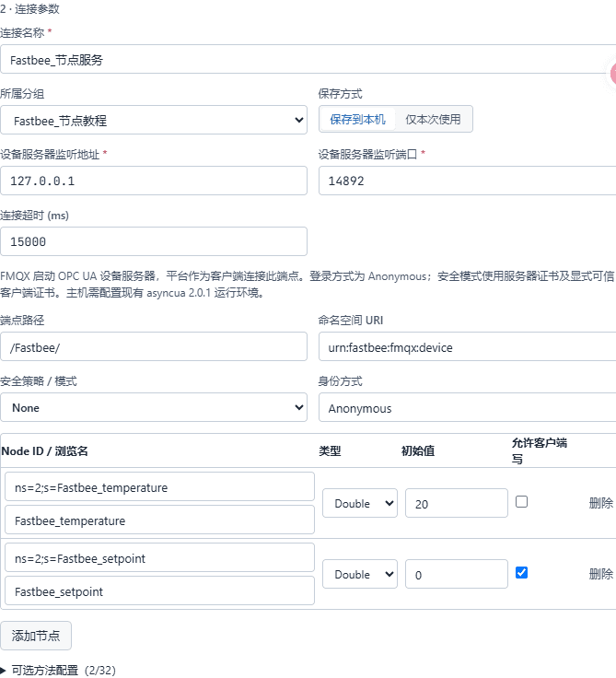
Task: Disable client write for Fastbee_setpoint
Action: pos(522,572)
